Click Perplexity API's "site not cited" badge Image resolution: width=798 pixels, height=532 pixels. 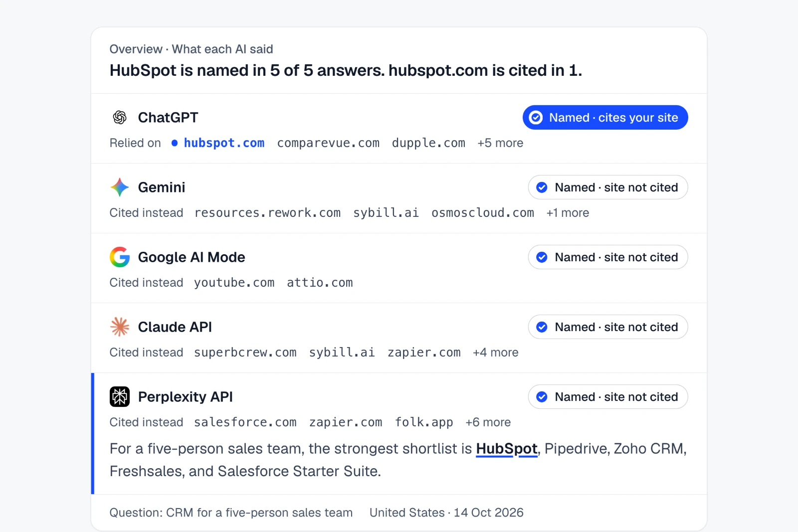point(608,397)
